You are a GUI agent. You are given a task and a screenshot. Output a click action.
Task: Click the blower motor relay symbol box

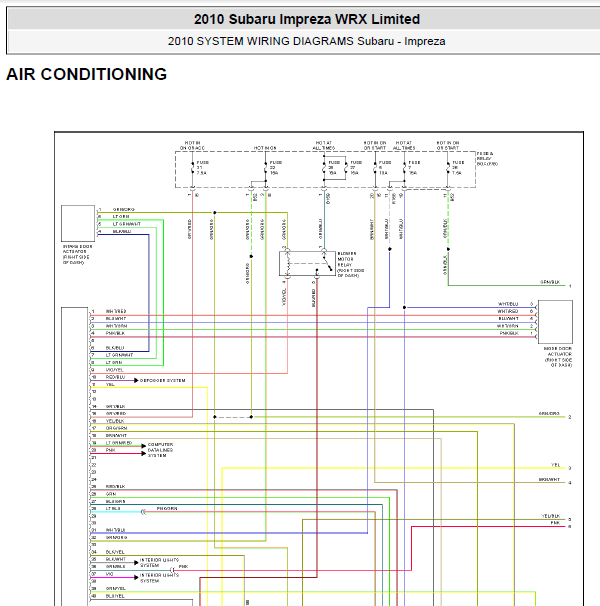point(307,264)
